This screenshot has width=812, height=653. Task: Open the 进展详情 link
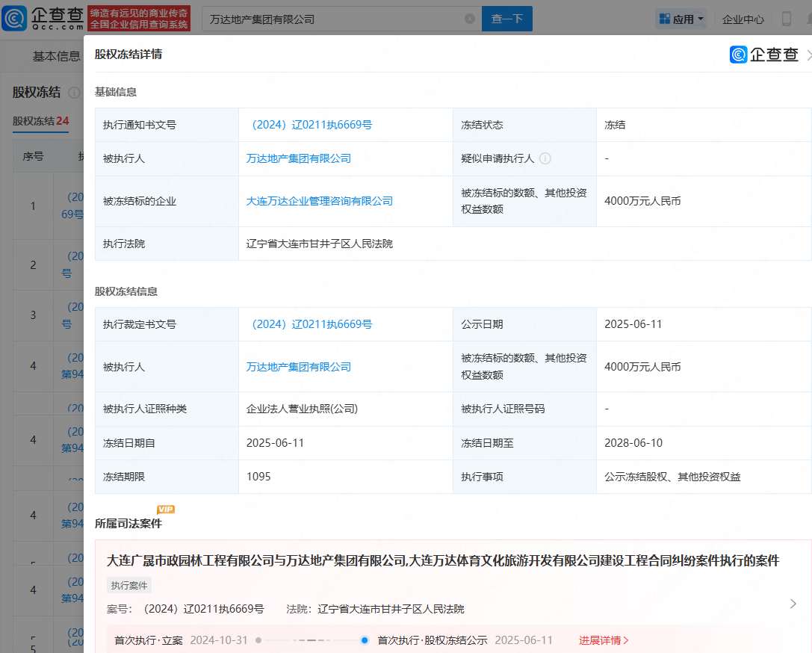604,640
